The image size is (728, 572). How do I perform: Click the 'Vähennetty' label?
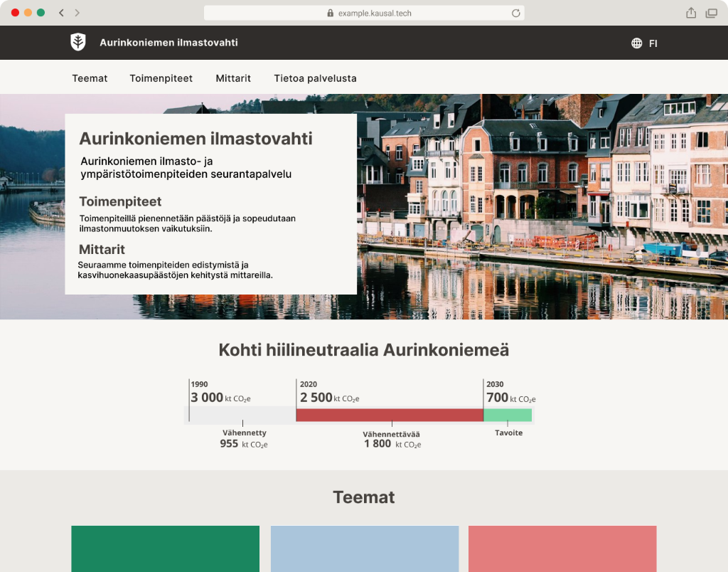tap(245, 433)
